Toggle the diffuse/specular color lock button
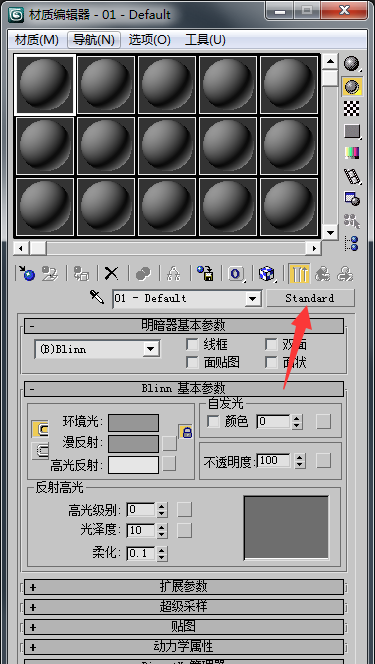Viewport: 375px width, 664px height. pyautogui.click(x=40, y=451)
